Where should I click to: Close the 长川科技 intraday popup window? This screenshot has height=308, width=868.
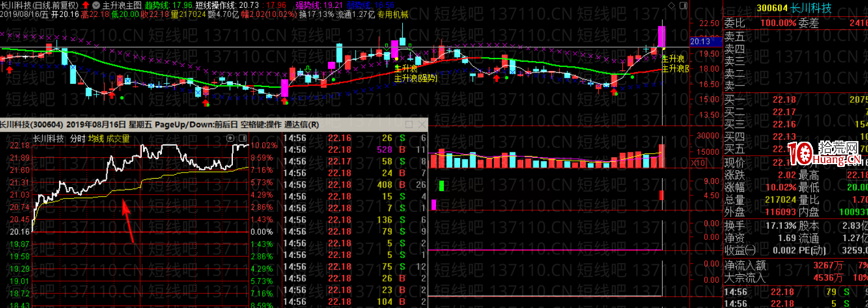pos(421,124)
